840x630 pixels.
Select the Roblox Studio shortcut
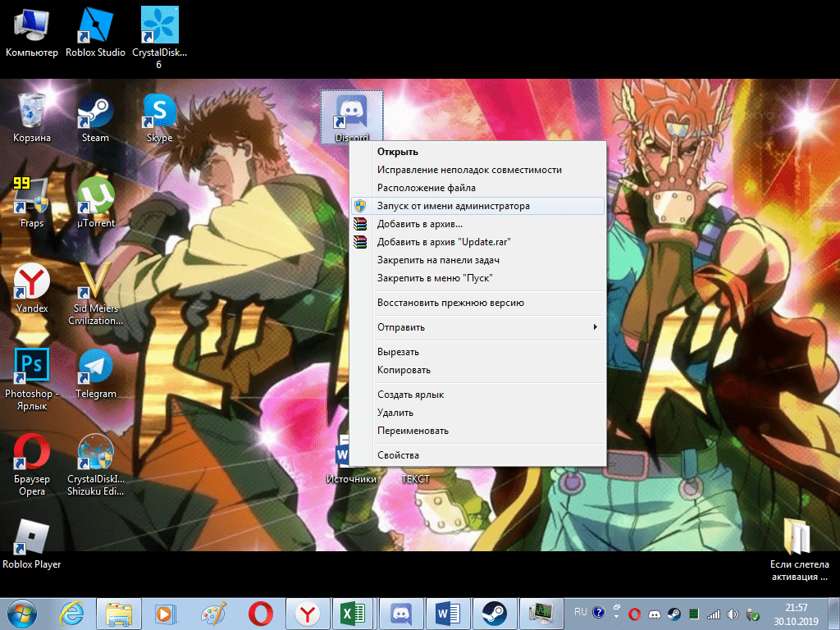(95, 31)
